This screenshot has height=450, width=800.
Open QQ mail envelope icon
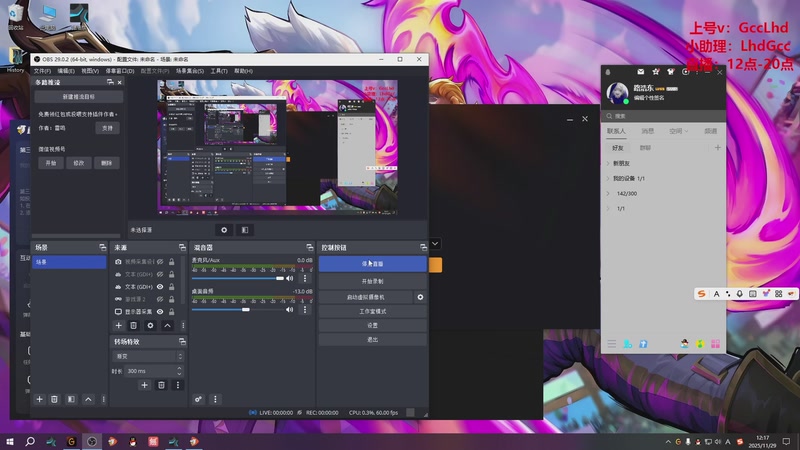tap(640, 72)
